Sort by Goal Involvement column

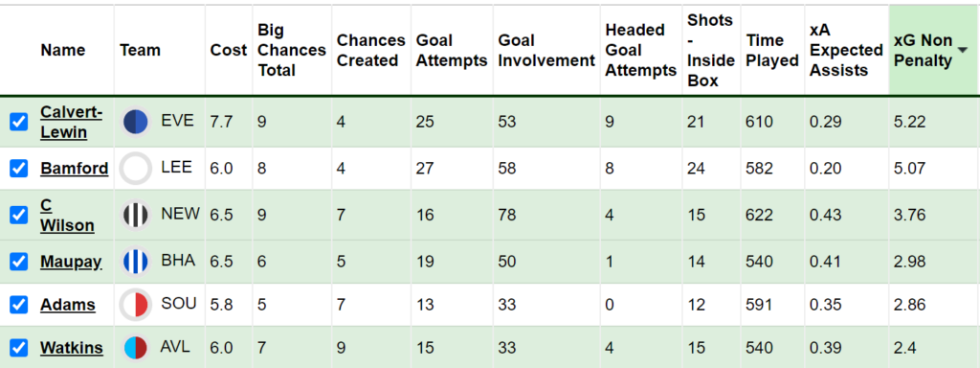[x=546, y=50]
